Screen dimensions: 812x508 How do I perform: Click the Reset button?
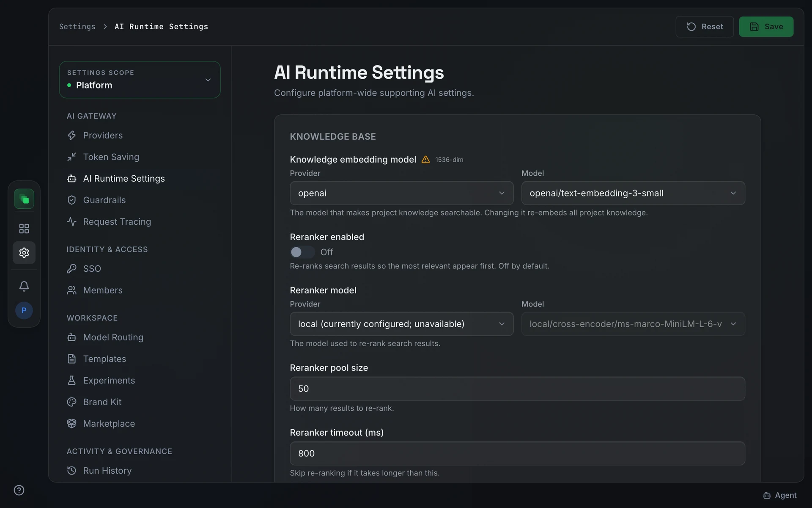tap(705, 27)
